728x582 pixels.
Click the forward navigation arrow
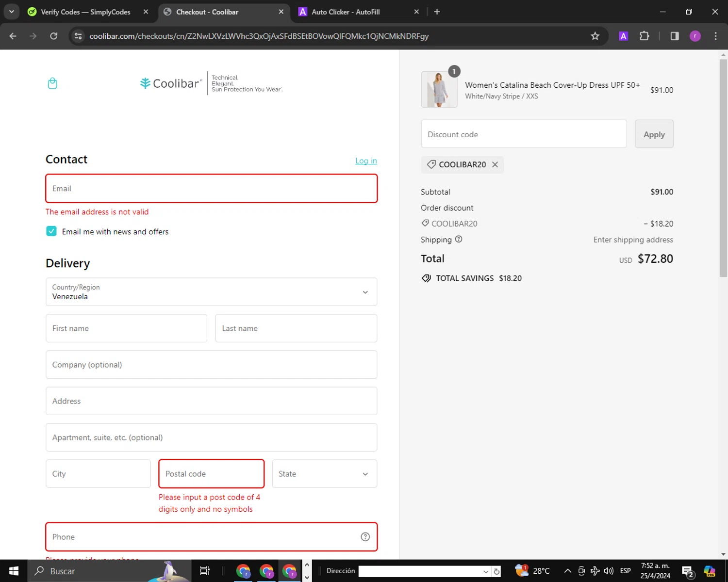click(x=33, y=36)
